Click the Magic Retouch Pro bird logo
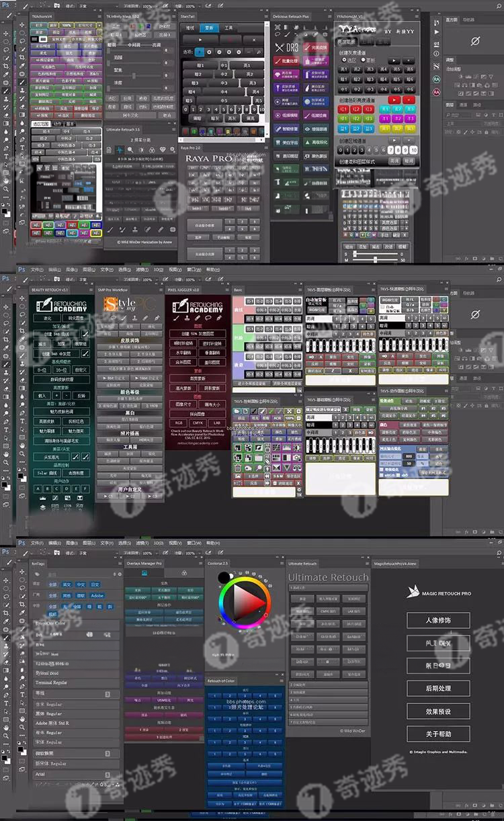This screenshot has height=821, width=504. [x=413, y=592]
